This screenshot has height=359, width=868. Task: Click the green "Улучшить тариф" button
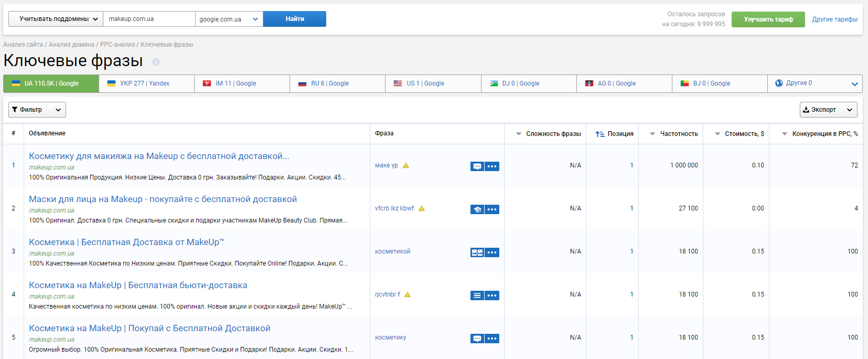point(768,19)
